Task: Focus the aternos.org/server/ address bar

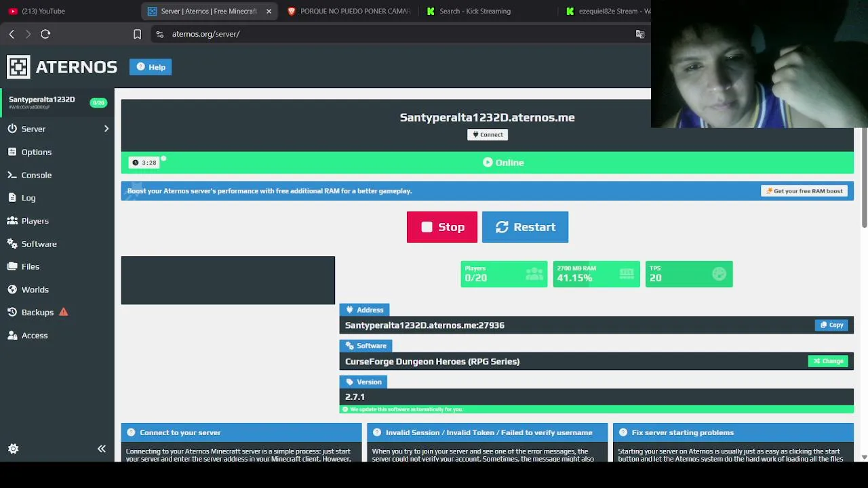Action: tap(400, 34)
